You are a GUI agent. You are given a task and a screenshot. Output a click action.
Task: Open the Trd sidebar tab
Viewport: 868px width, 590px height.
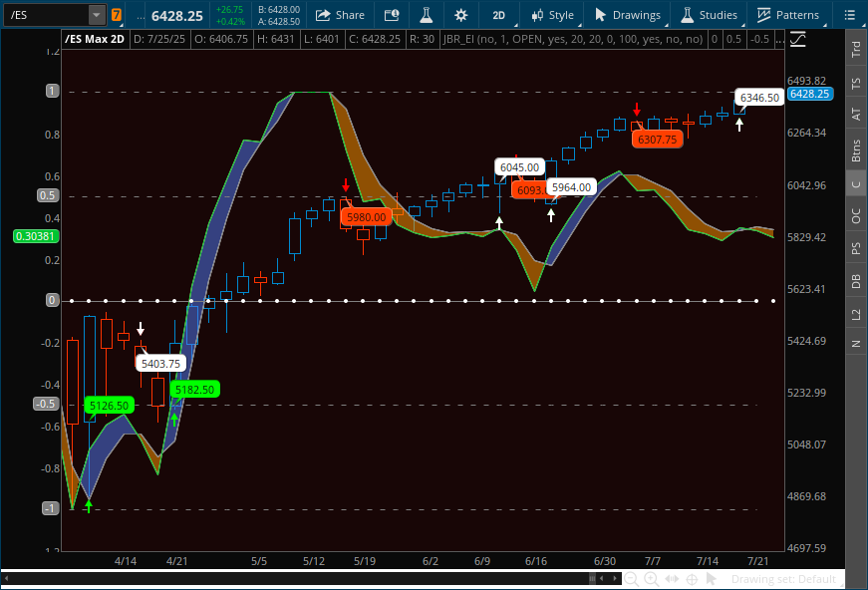856,49
